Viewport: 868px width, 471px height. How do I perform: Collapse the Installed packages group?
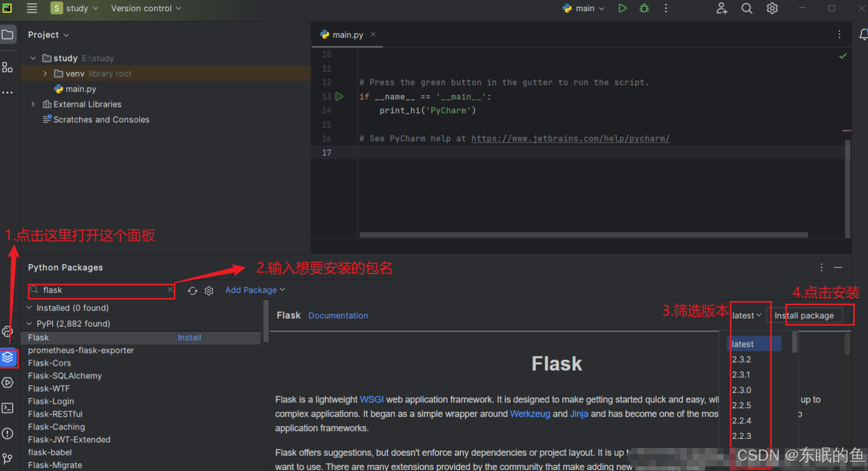[x=29, y=307]
